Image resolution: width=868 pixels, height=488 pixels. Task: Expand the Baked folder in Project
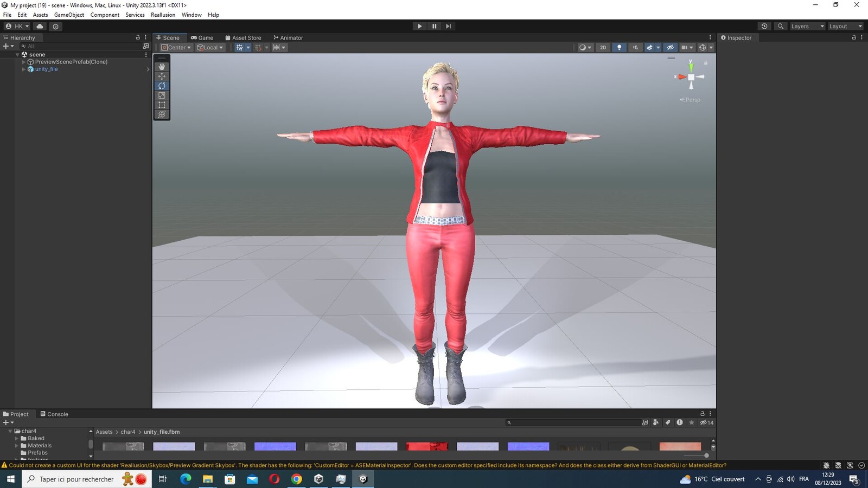tap(16, 438)
